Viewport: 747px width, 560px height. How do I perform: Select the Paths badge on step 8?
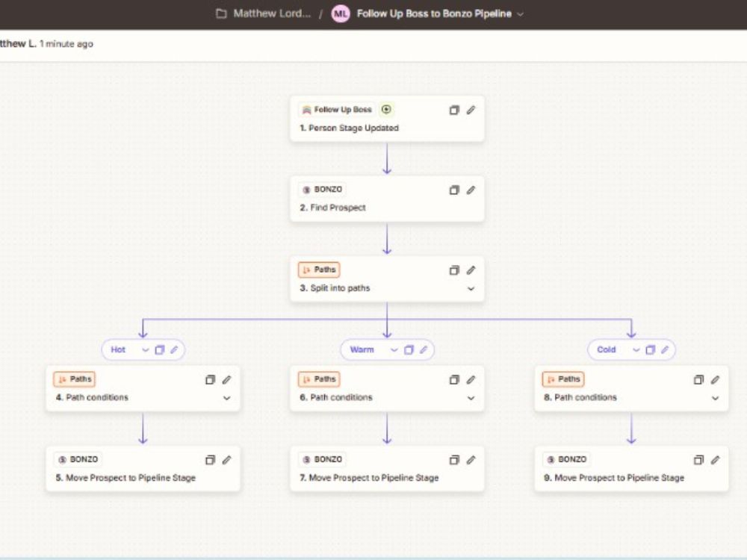(x=563, y=379)
